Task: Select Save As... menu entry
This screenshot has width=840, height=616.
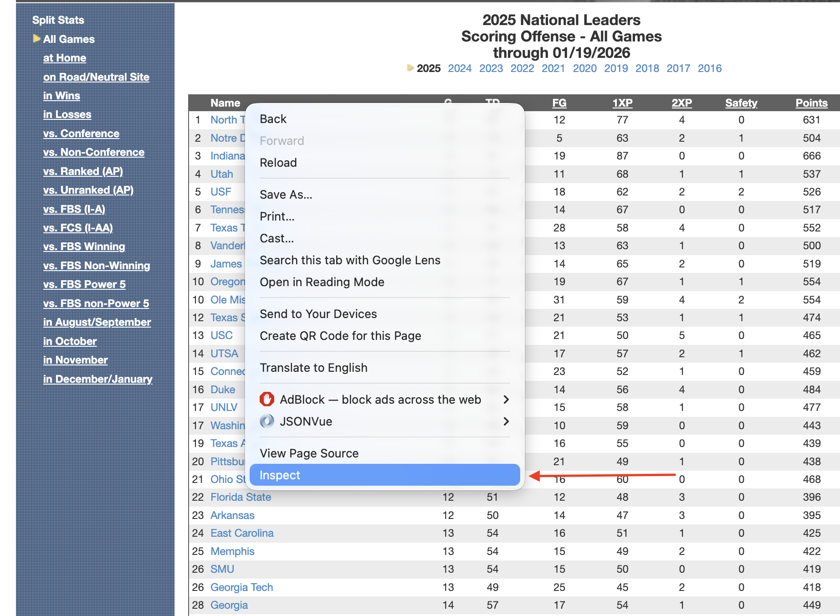Action: pos(286,195)
